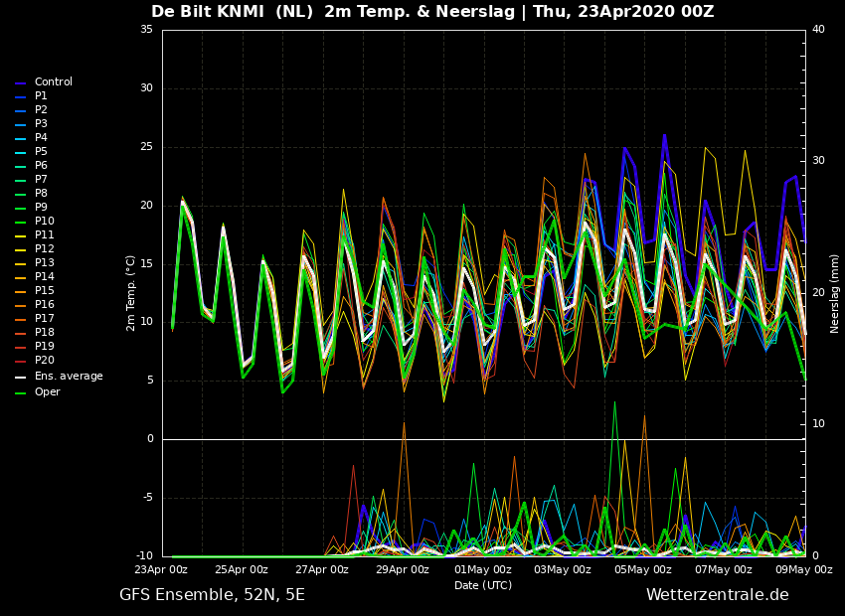Click the GFS Ensemble, 52N, 5E caption
The width and height of the screenshot is (845, 616).
pos(212,595)
